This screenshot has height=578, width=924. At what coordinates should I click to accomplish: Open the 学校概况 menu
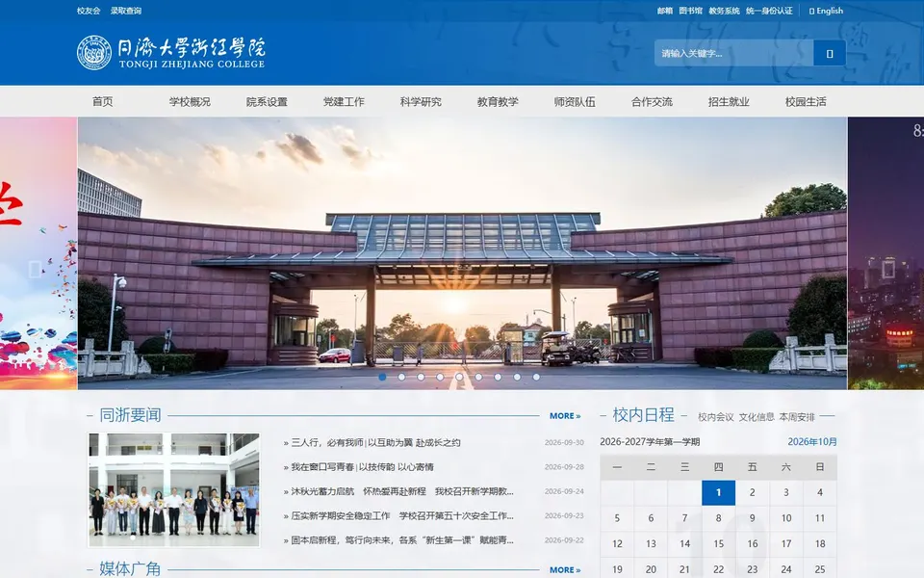(190, 101)
